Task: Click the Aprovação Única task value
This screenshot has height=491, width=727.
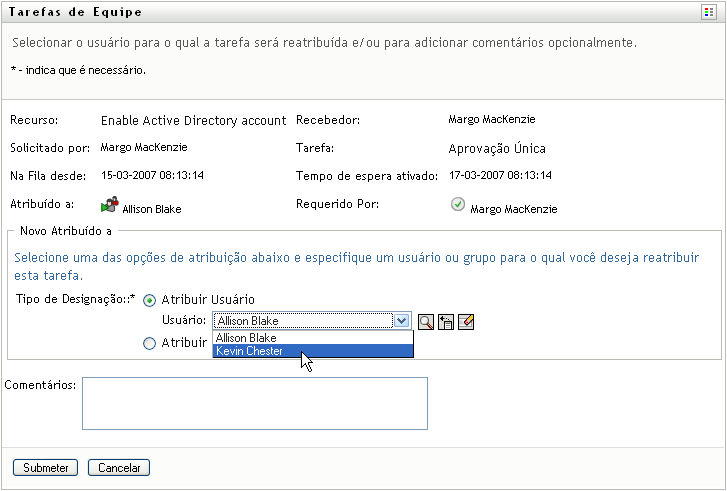Action: click(497, 149)
